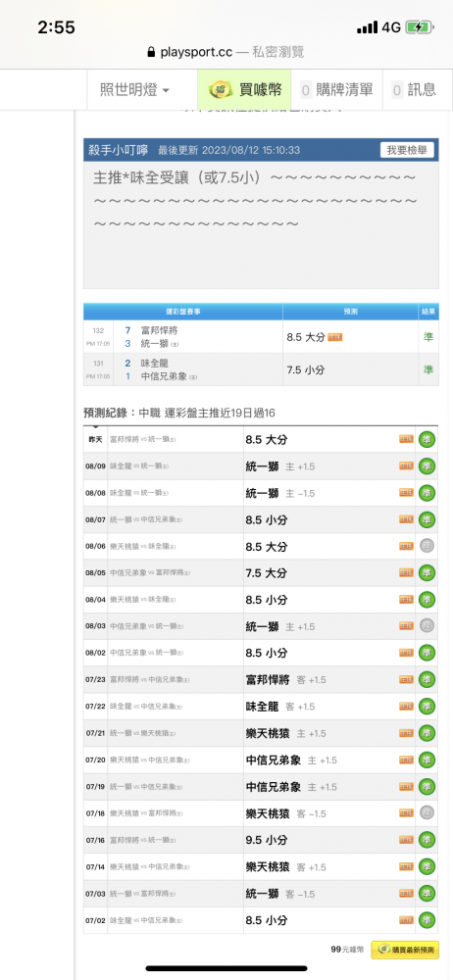The height and width of the screenshot is (980, 453).
Task: Tap the battery icon in status bar
Action: click(x=418, y=27)
